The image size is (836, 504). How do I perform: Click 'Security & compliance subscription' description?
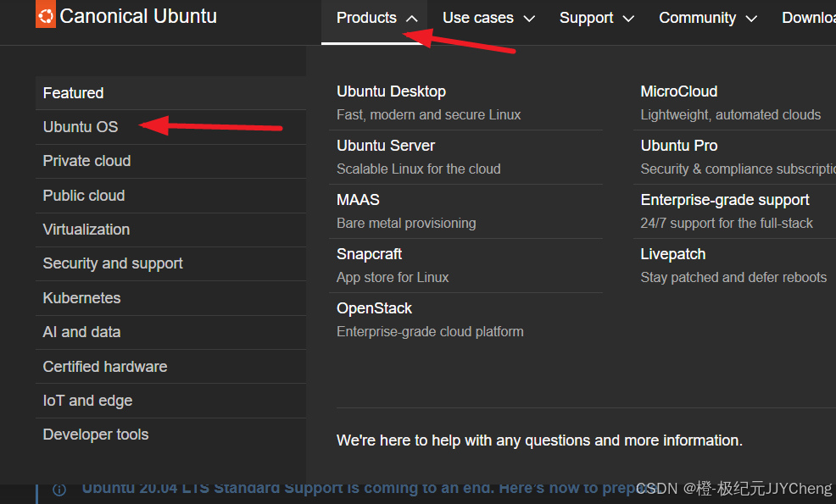[x=738, y=169]
